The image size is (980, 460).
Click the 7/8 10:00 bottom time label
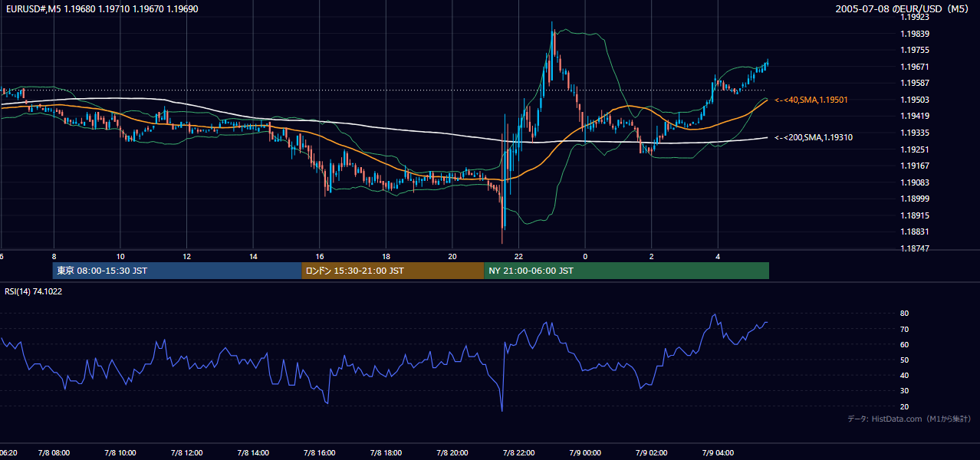120,453
